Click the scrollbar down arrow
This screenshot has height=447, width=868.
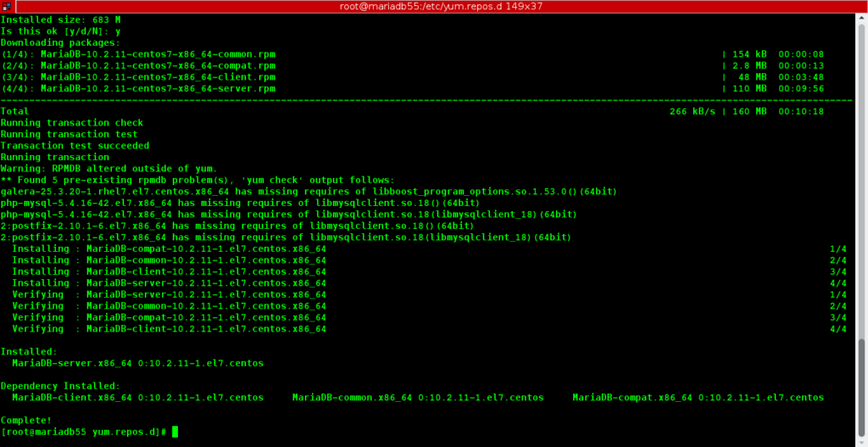[862, 442]
